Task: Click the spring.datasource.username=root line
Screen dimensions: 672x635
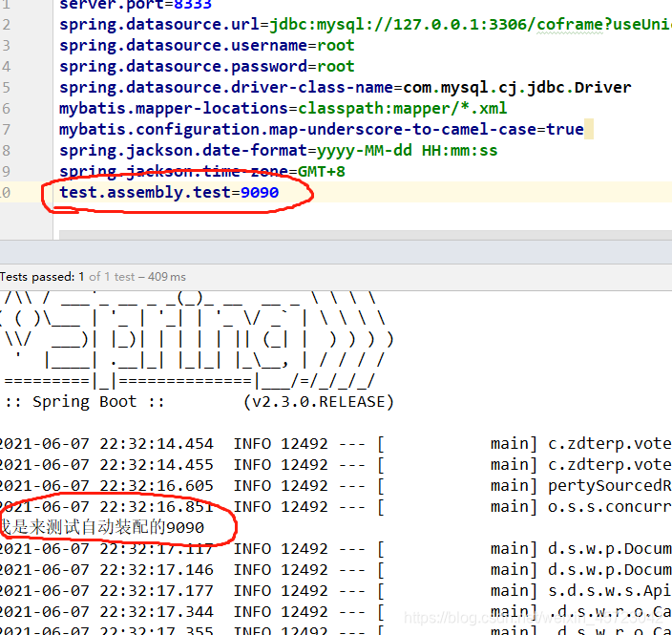Action: click(207, 46)
